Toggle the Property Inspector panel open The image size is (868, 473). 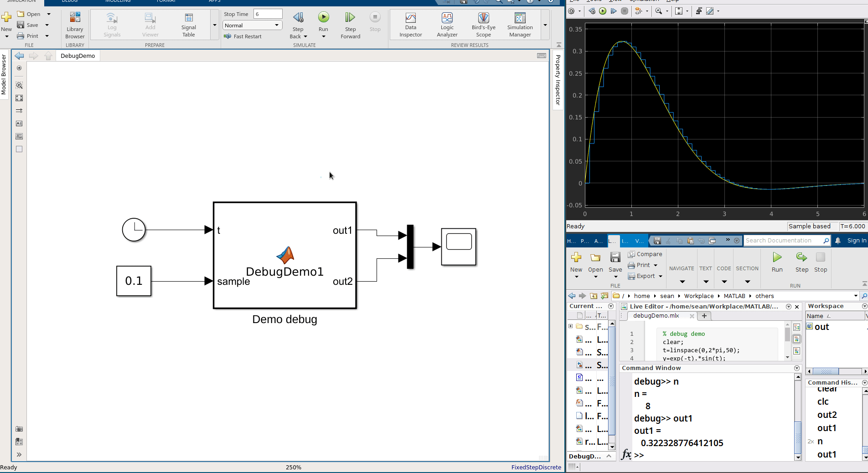[x=557, y=80]
